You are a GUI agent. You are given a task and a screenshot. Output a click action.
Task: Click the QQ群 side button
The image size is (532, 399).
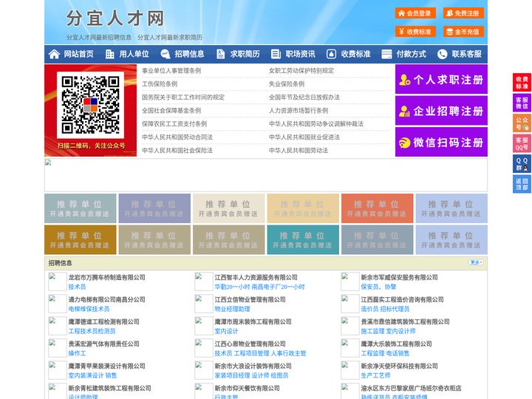coord(522,164)
